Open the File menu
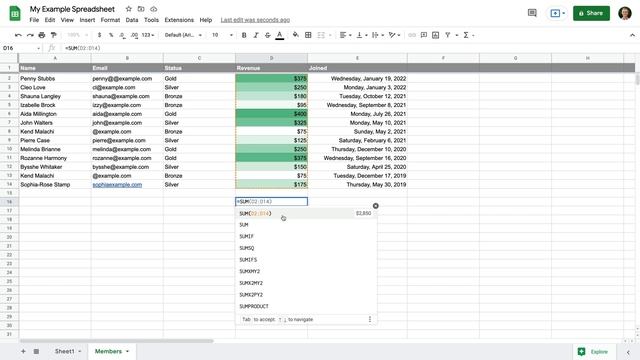Image resolution: width=640 pixels, height=360 pixels. [x=34, y=20]
